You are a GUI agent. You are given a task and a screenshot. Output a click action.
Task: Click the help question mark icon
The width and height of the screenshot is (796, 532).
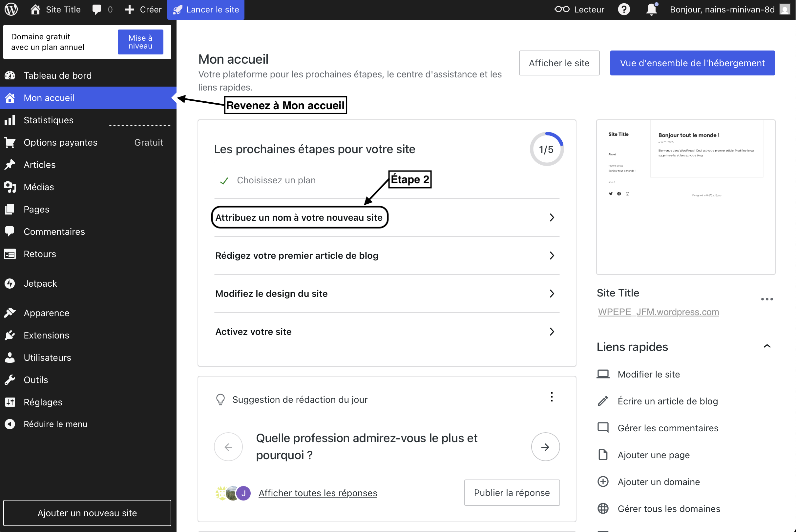tap(624, 10)
